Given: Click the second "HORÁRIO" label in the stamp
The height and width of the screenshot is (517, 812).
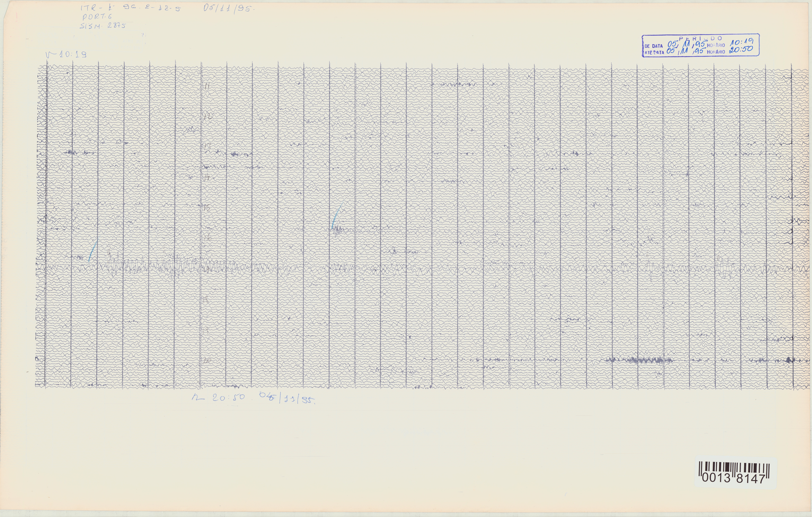Looking at the screenshot, I should (716, 52).
